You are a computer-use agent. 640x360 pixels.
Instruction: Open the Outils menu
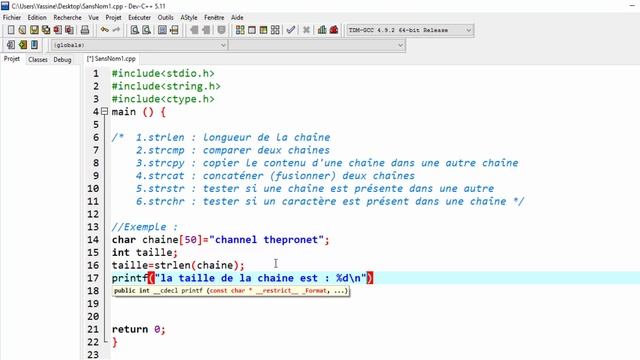(x=165, y=18)
